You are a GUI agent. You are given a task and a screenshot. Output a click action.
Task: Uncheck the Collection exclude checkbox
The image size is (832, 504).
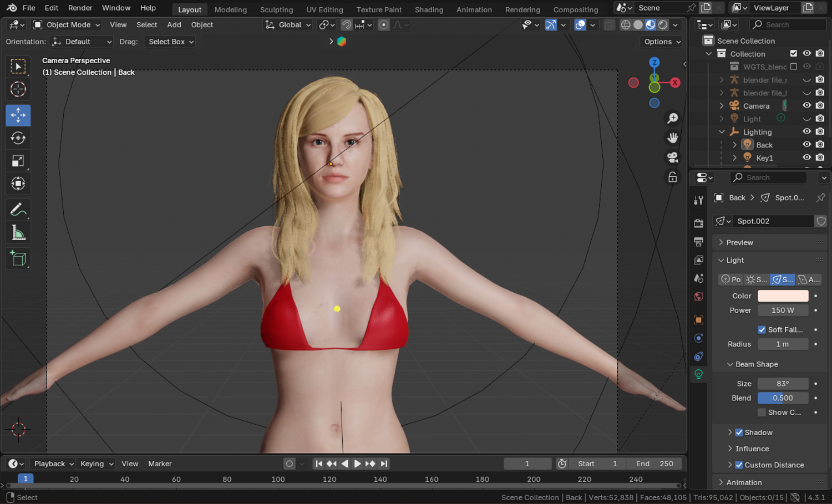tap(794, 54)
